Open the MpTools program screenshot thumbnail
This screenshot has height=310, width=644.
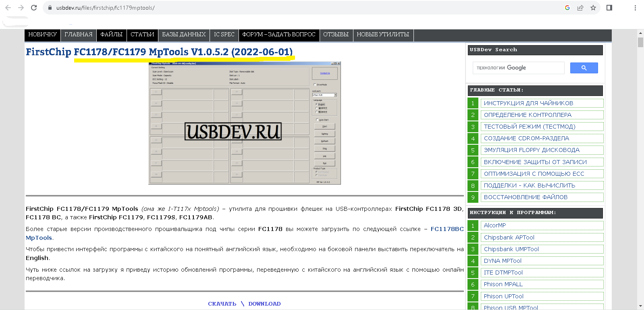(245, 123)
